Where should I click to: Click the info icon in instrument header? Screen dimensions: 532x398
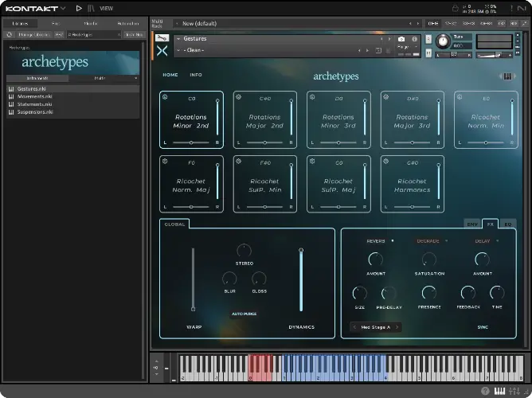pos(414,39)
